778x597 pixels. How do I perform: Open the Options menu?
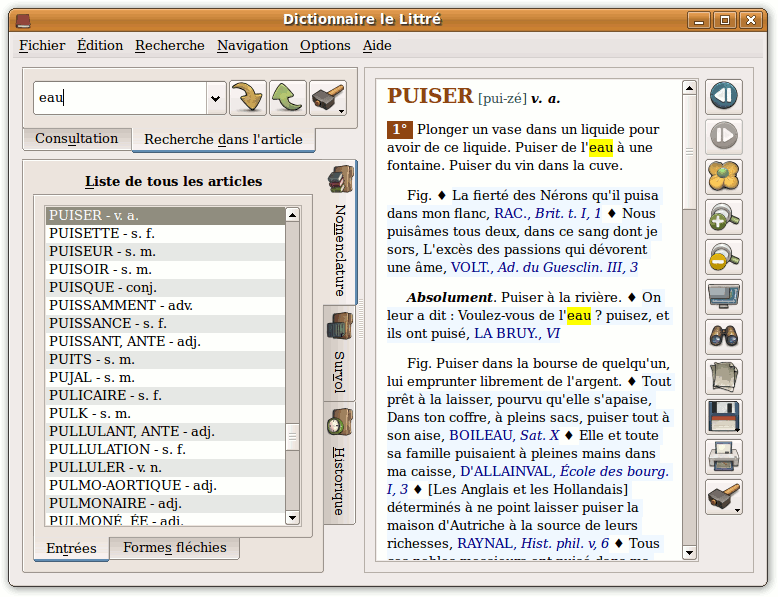tap(325, 46)
